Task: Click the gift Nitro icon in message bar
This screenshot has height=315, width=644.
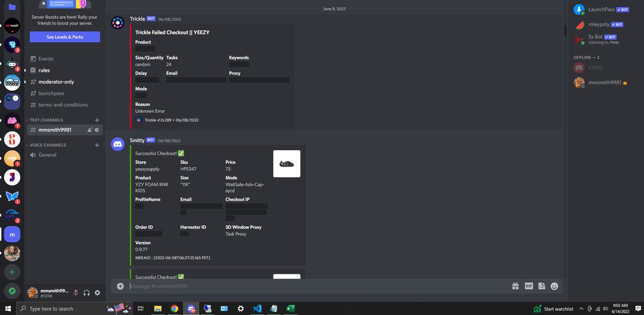Action: click(515, 286)
